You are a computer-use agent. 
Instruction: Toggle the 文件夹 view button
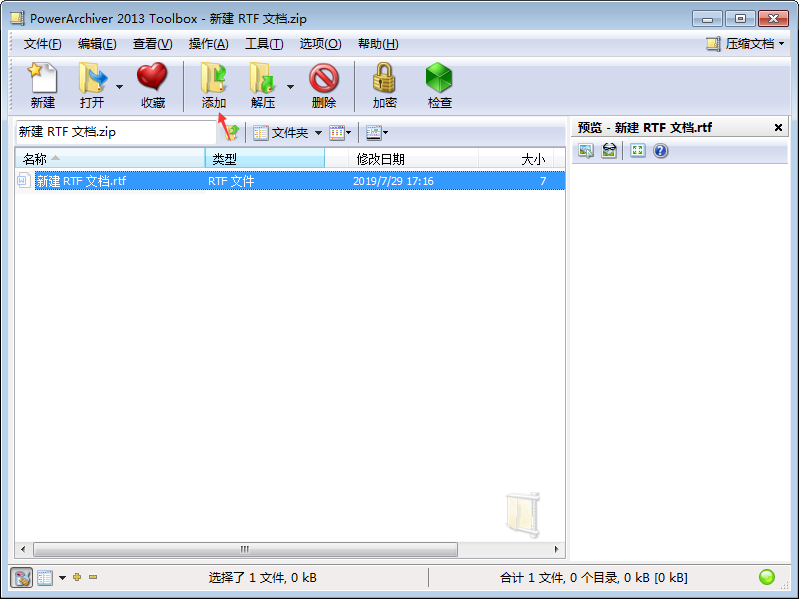[281, 133]
